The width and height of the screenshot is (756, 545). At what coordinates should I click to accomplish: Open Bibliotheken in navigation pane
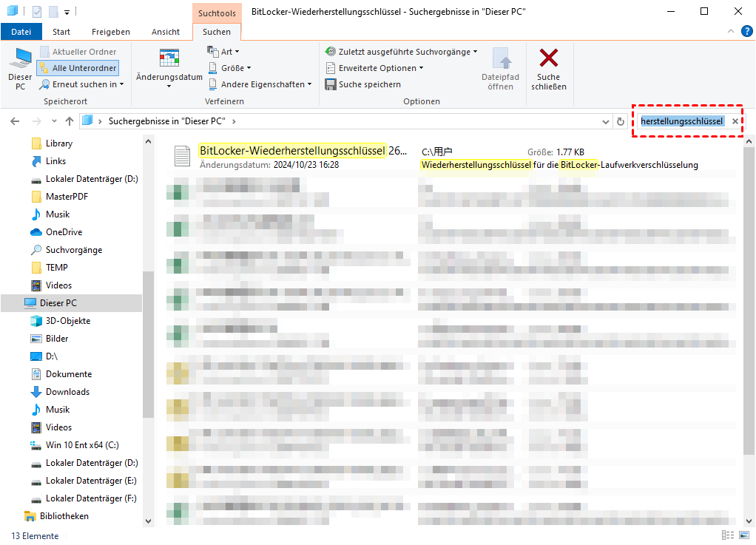64,517
